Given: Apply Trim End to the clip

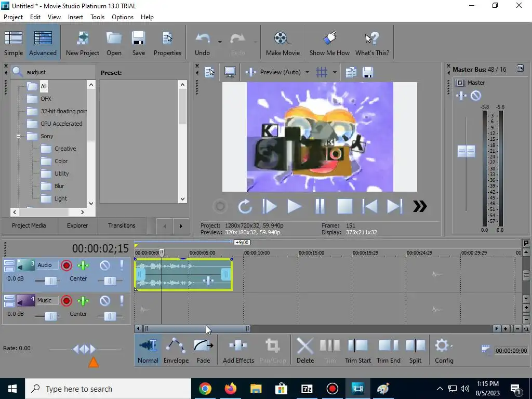Looking at the screenshot, I should 389,351.
